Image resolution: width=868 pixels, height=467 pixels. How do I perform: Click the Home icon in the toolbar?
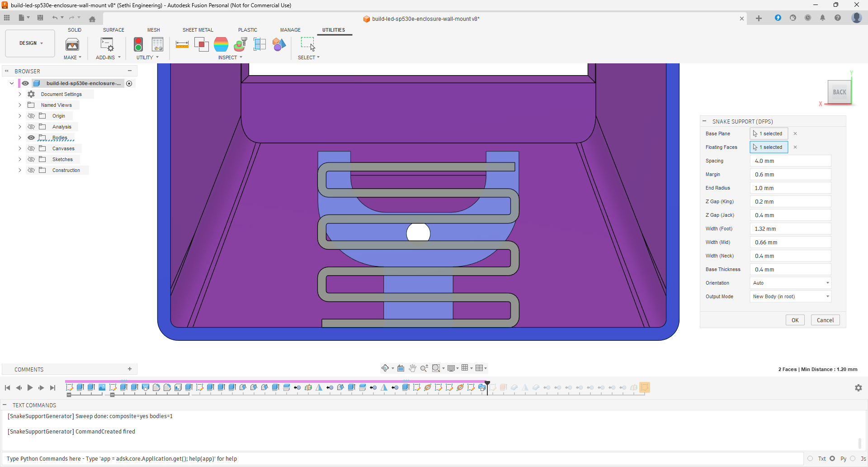(92, 19)
